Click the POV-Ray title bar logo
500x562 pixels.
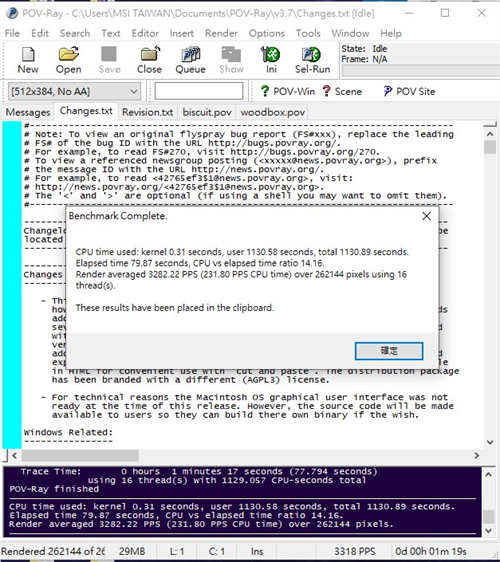click(12, 13)
